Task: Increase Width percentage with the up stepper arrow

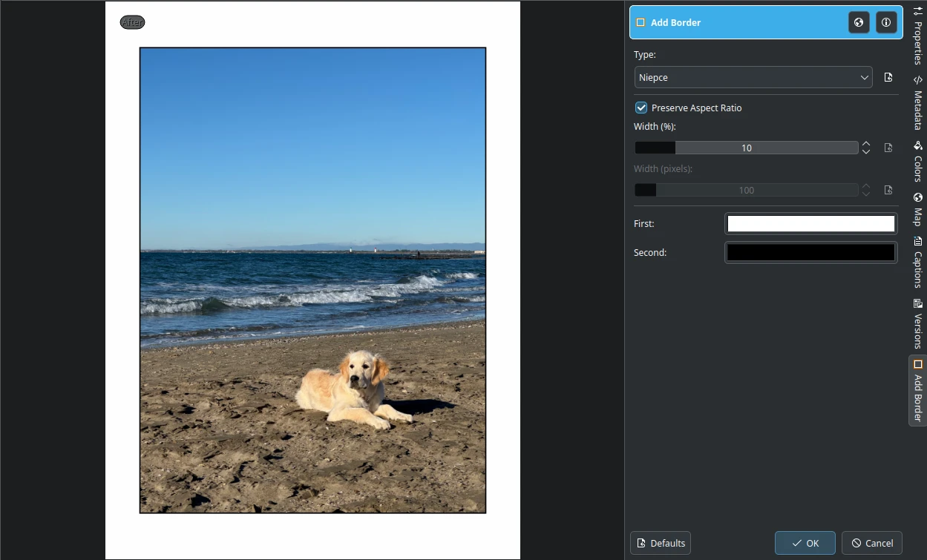Action: click(x=865, y=144)
